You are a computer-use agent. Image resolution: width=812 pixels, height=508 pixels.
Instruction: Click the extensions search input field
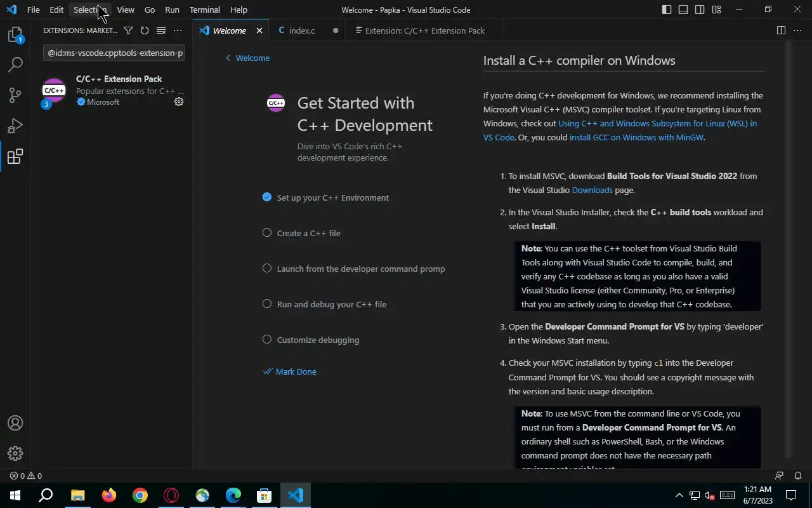pos(114,53)
